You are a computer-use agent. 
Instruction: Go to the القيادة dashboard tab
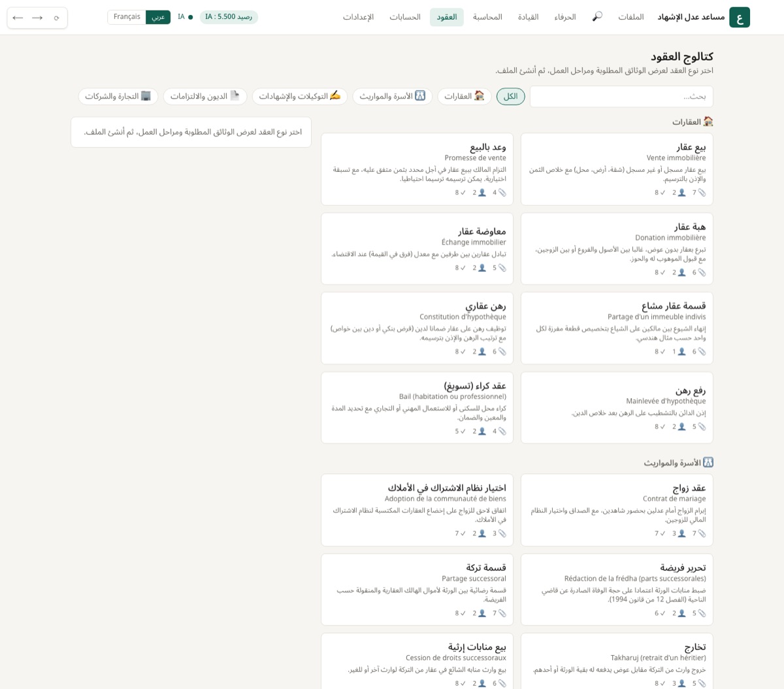528,17
